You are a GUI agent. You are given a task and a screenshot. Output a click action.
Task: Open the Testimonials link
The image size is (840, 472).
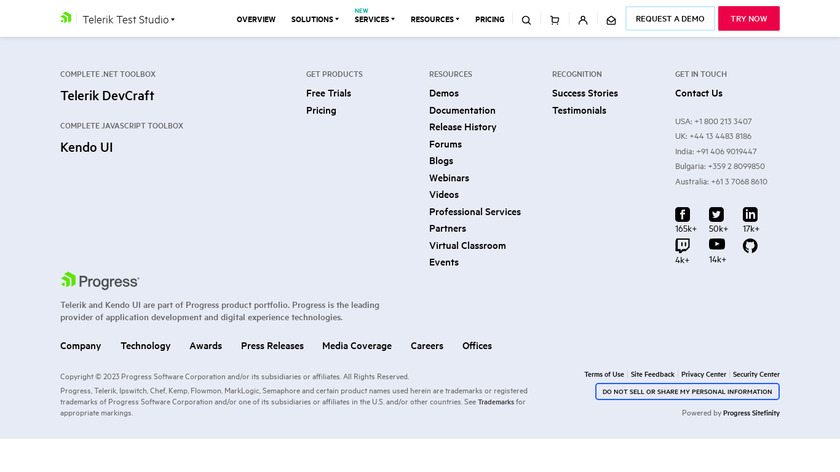(x=579, y=110)
